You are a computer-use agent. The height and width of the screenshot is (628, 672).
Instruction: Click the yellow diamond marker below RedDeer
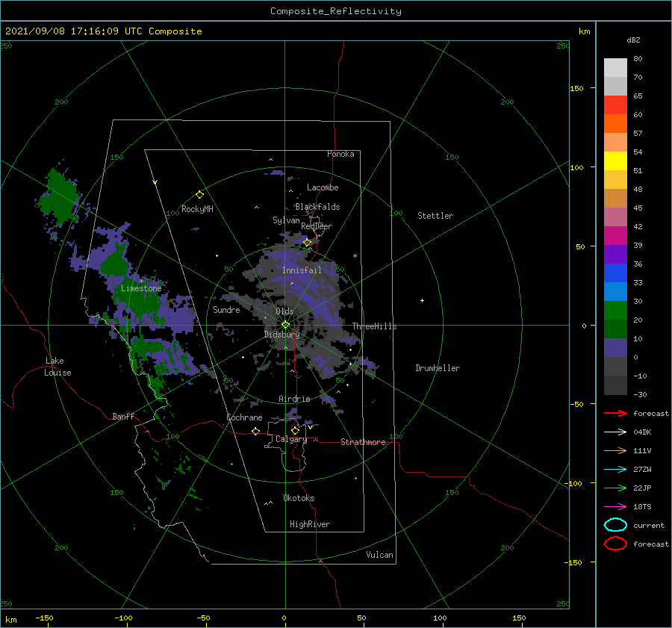[308, 243]
